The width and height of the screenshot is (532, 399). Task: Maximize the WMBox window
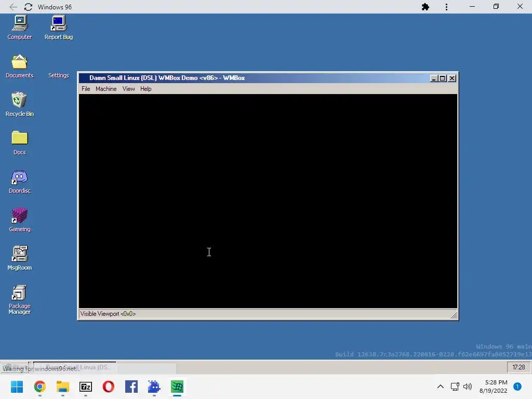443,78
